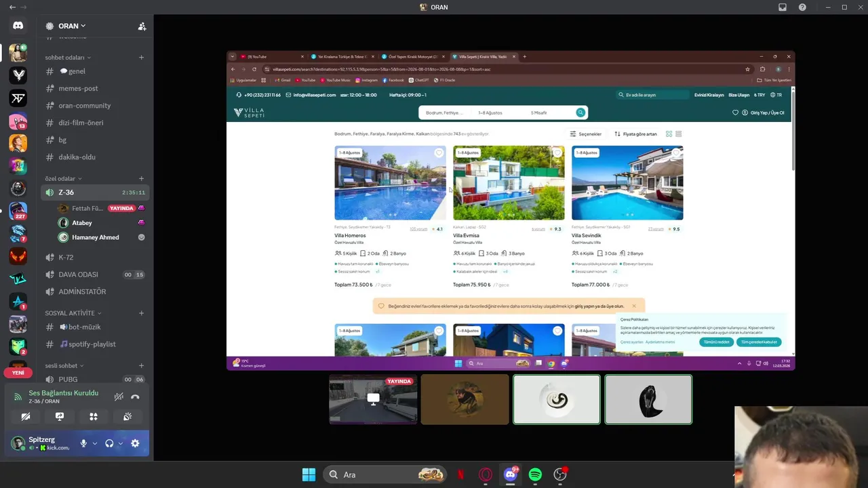Join the PUBG voice channel
Image resolution: width=868 pixels, height=488 pixels.
(x=94, y=380)
